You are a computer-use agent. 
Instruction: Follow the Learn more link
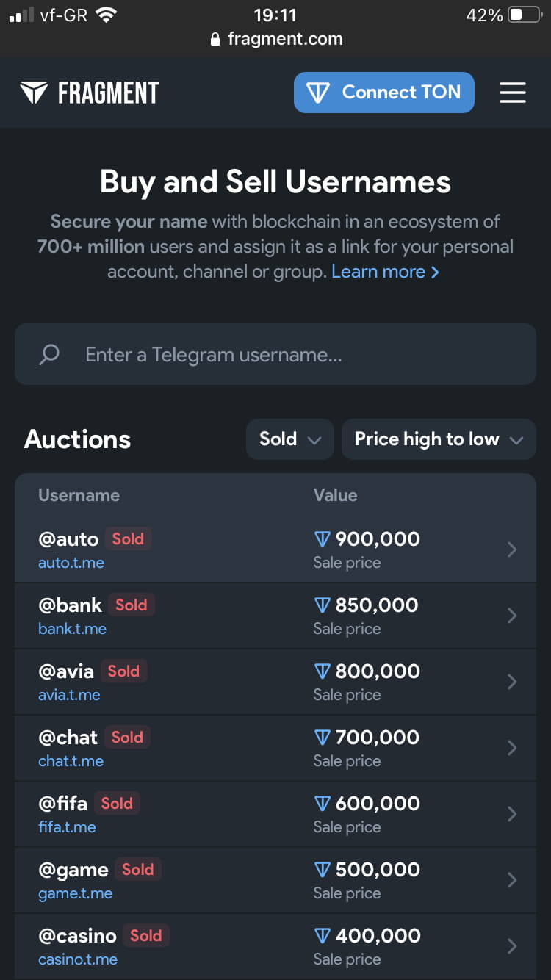pos(385,272)
